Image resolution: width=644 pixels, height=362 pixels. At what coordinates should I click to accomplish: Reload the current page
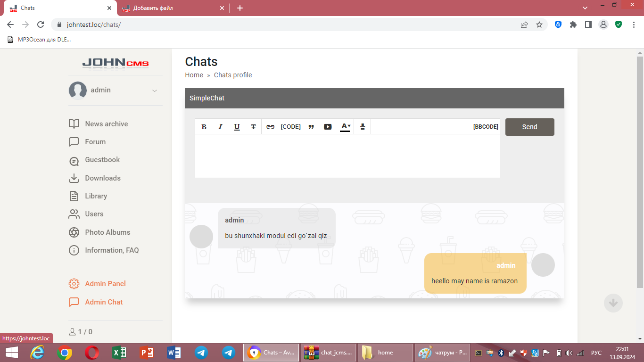(x=41, y=25)
